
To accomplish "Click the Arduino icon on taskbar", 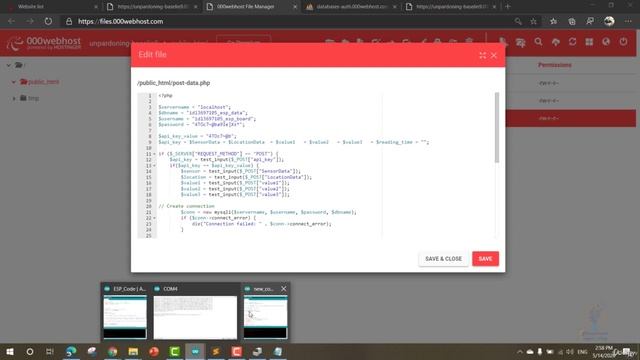I will point(195,351).
